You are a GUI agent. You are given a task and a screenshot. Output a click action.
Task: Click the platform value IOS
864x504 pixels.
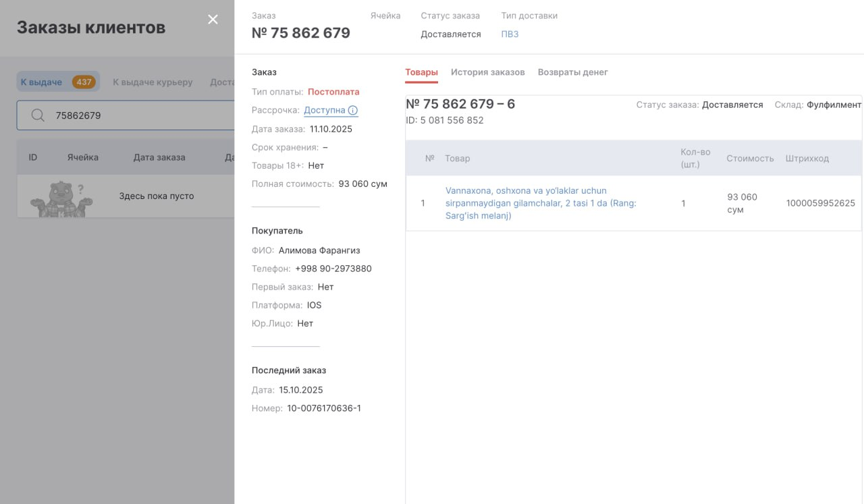(315, 305)
